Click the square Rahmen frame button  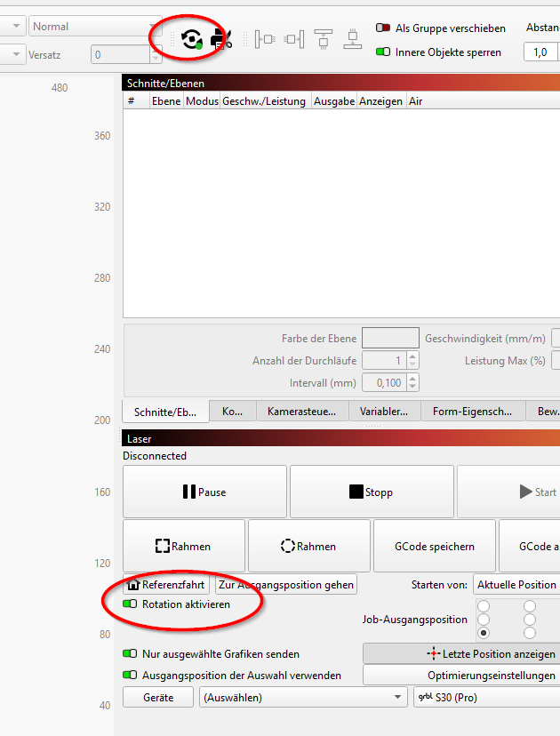click(x=184, y=547)
